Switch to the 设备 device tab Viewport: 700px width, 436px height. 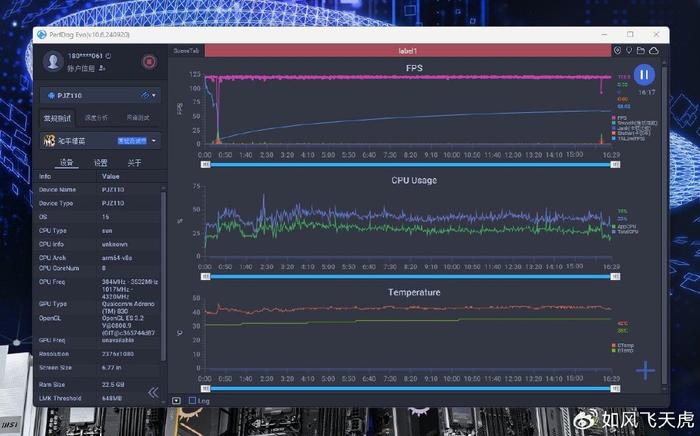click(67, 162)
